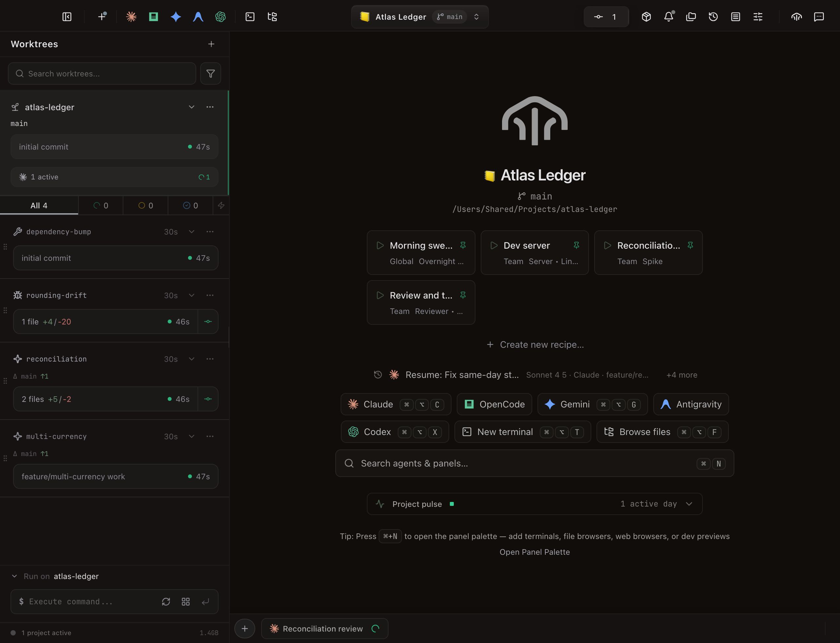Launch Claude from the top toolbar starburst icon
The image size is (840, 643).
(131, 17)
